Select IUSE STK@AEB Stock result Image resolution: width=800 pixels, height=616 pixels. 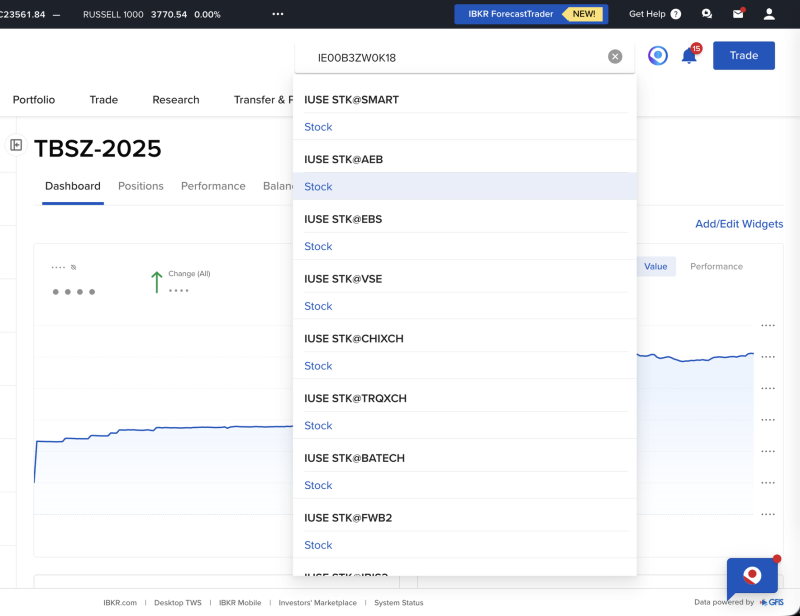(318, 187)
